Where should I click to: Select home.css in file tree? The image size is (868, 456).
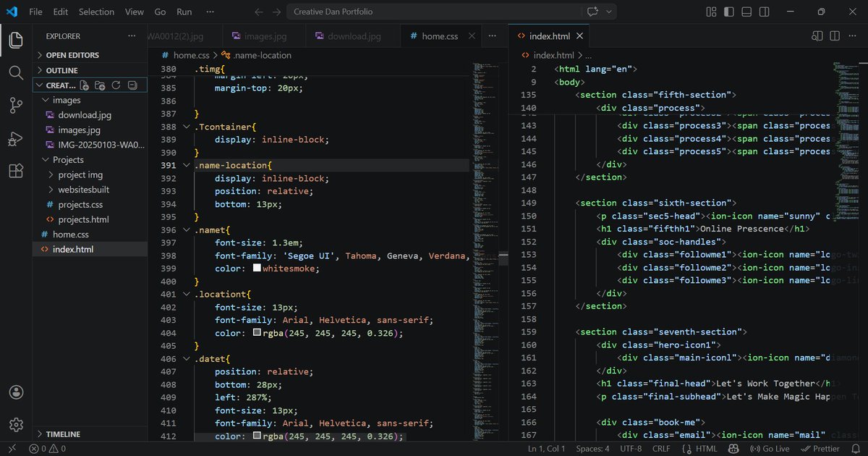coord(90,235)
